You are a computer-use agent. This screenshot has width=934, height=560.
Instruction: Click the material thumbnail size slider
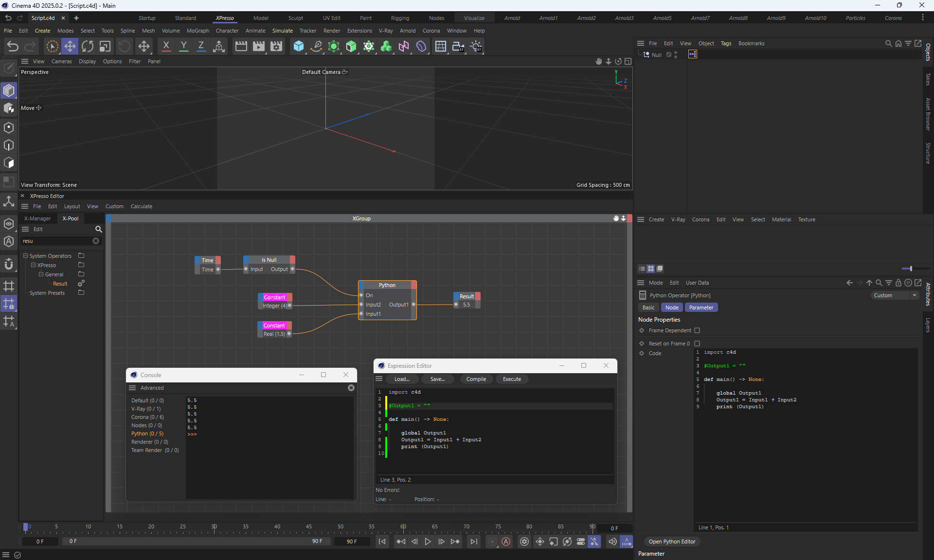(x=911, y=269)
